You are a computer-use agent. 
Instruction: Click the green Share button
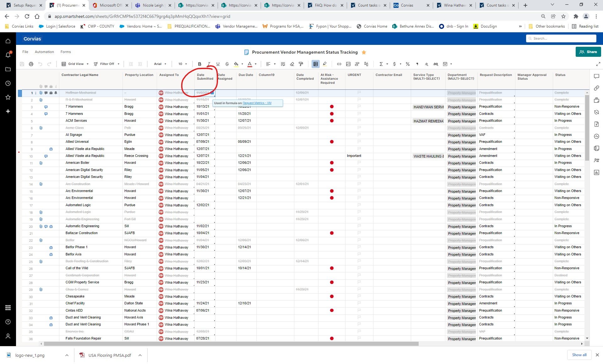pos(588,52)
